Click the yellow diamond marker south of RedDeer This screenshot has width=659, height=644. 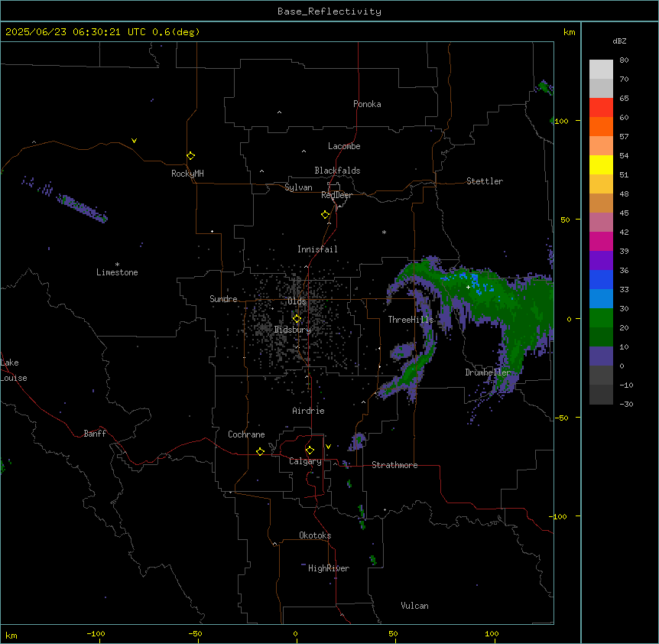coord(325,214)
